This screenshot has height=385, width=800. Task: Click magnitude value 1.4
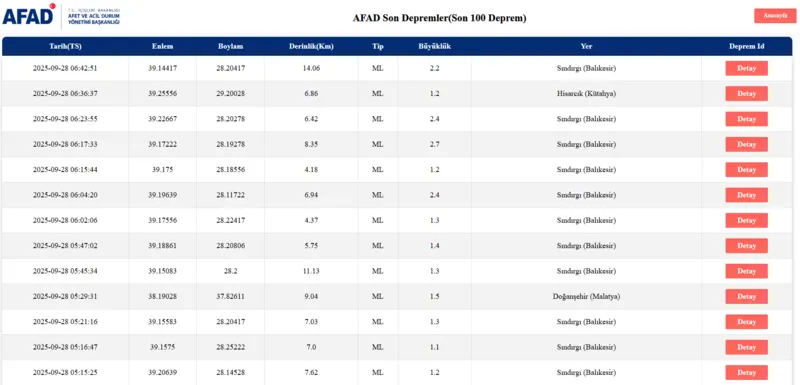pyautogui.click(x=435, y=246)
